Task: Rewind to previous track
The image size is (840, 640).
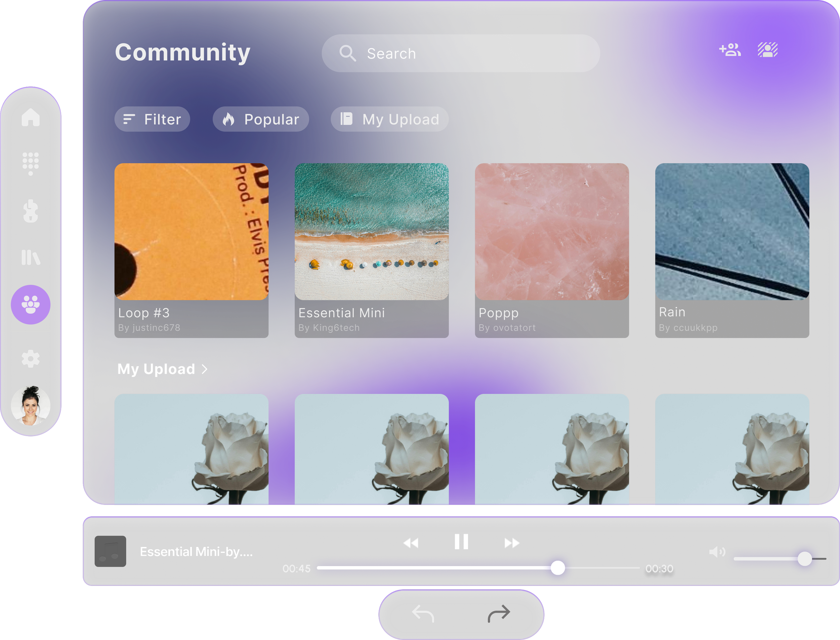Action: click(411, 543)
